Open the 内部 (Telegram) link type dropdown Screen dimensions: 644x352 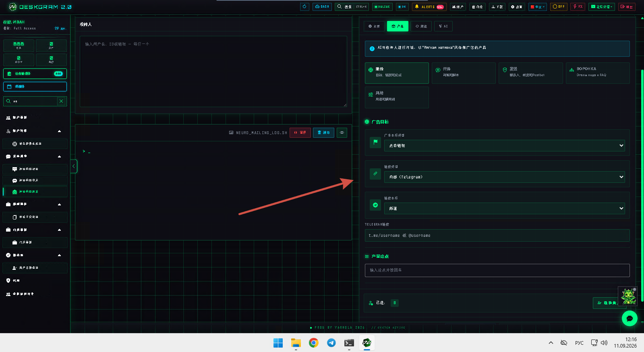click(504, 177)
